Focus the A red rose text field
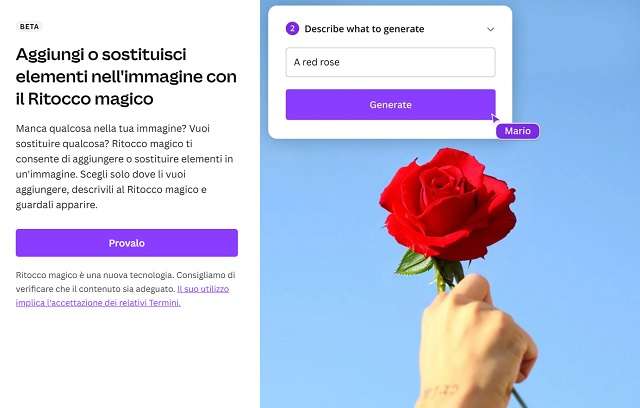 pos(391,62)
